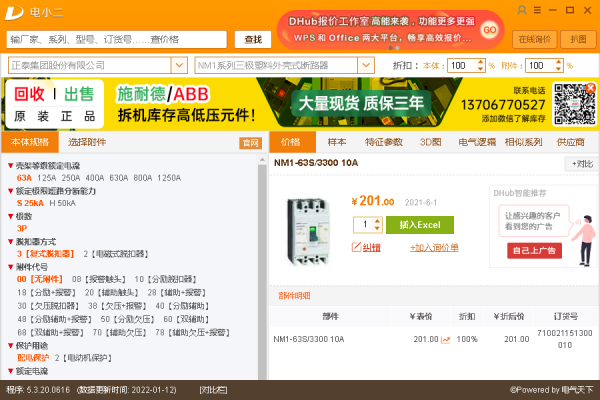Image resolution: width=600 pixels, height=400 pixels.
Task: Open the 相似系列 tab
Action: [523, 142]
